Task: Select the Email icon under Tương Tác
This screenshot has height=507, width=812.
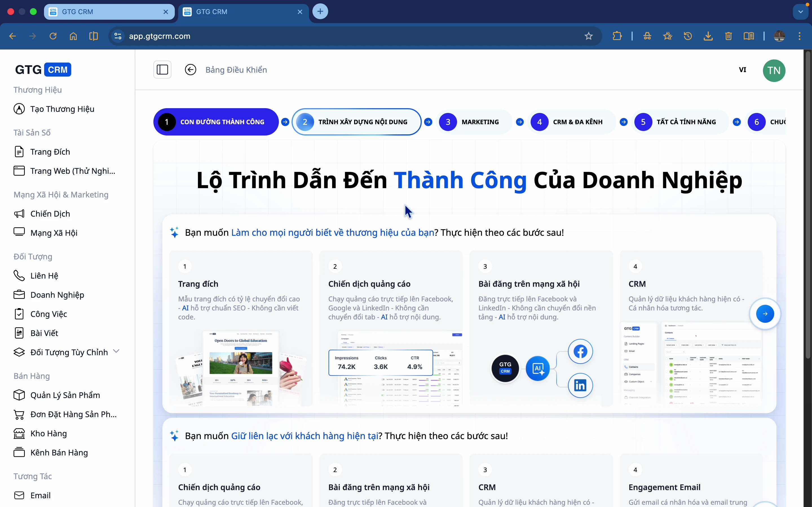Action: coord(19,495)
